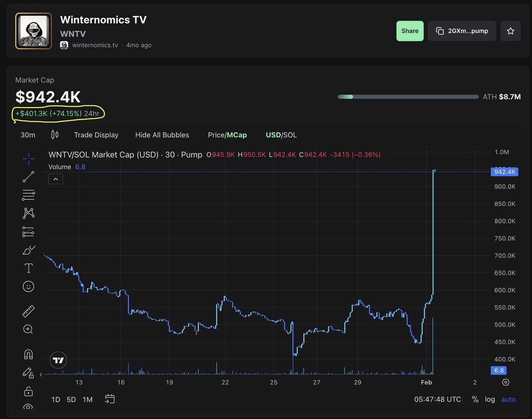Click the 22 date label on time axis
This screenshot has height=419, width=532.
pos(225,382)
